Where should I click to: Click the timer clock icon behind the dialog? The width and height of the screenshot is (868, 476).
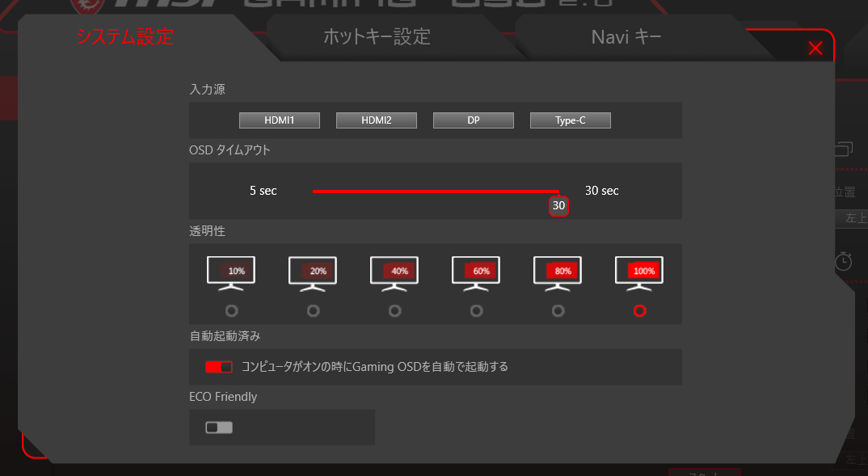tap(843, 261)
